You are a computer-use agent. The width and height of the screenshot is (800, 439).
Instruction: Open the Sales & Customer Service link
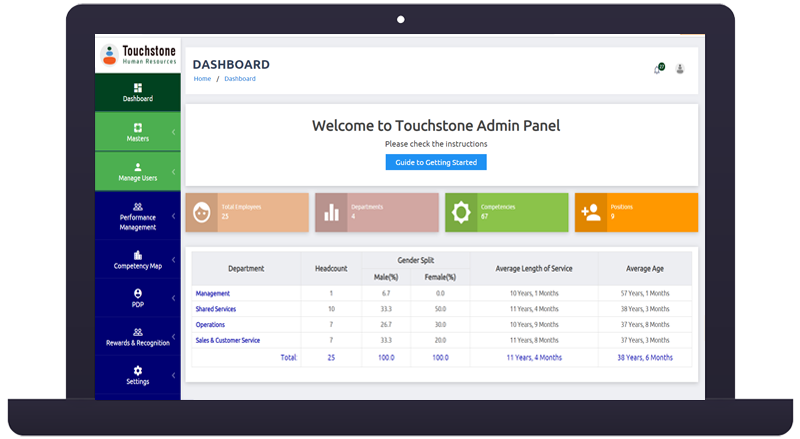(227, 340)
